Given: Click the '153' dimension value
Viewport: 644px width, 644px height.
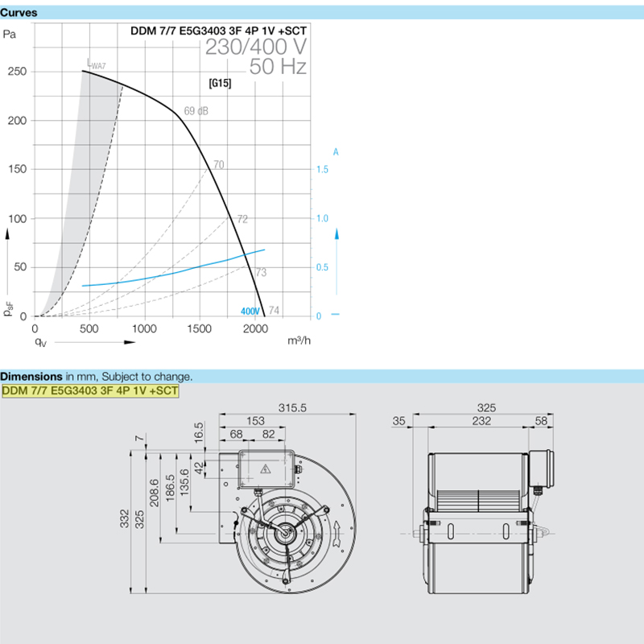Looking at the screenshot, I should [255, 421].
